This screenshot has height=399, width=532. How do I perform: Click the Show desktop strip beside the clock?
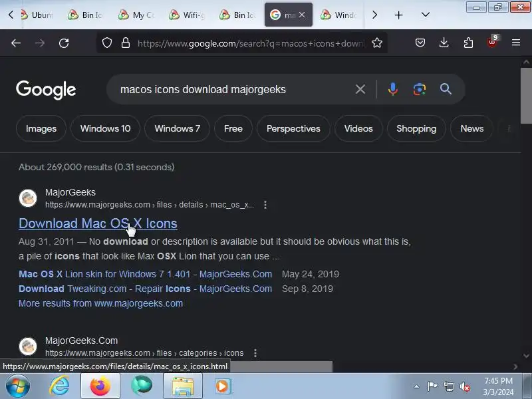pos(527,386)
